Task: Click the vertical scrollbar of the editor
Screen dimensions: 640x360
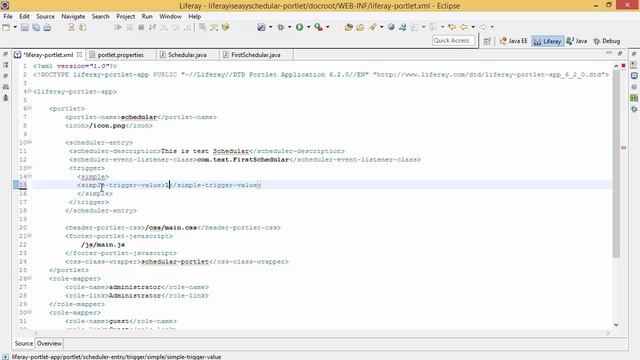Action: [616, 163]
